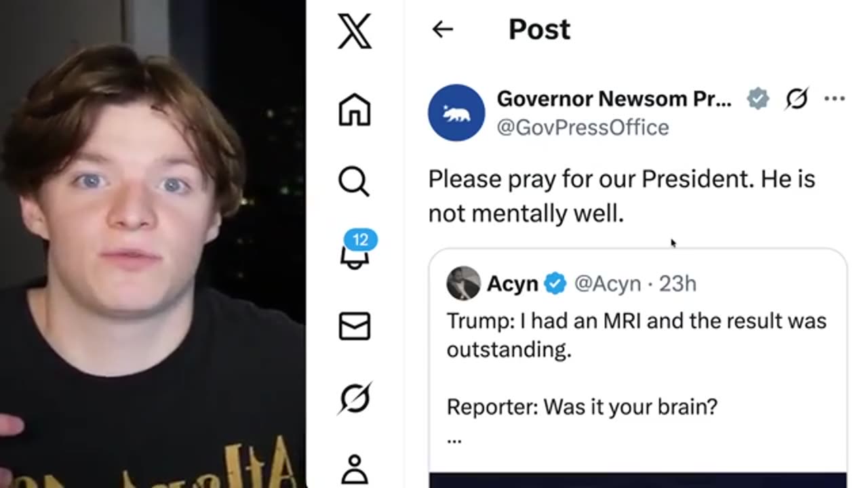Click the gray verified badge beside Newsom name
Image resolution: width=868 pixels, height=488 pixels.
click(x=758, y=99)
